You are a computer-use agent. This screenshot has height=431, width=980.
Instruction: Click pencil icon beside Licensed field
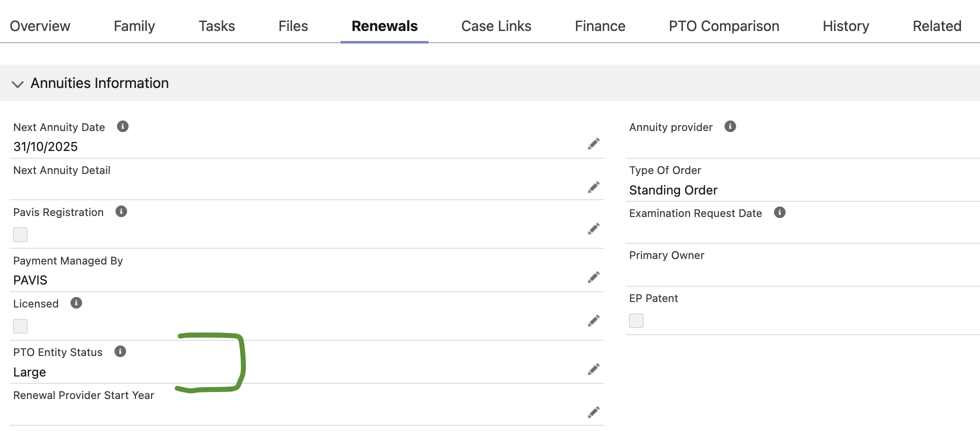(x=593, y=321)
